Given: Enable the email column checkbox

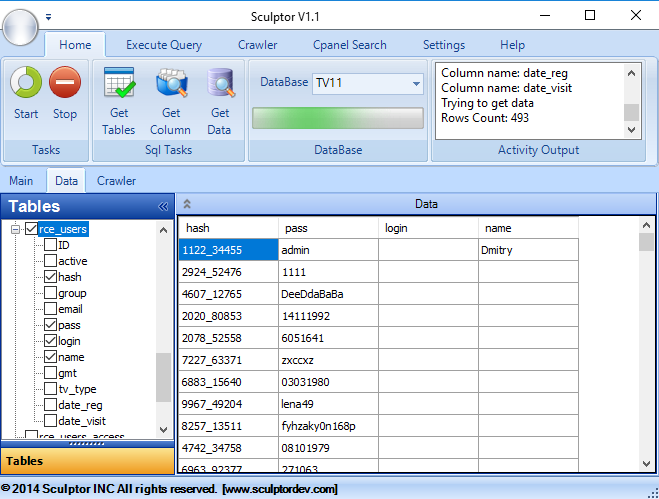Looking at the screenshot, I should [x=50, y=309].
